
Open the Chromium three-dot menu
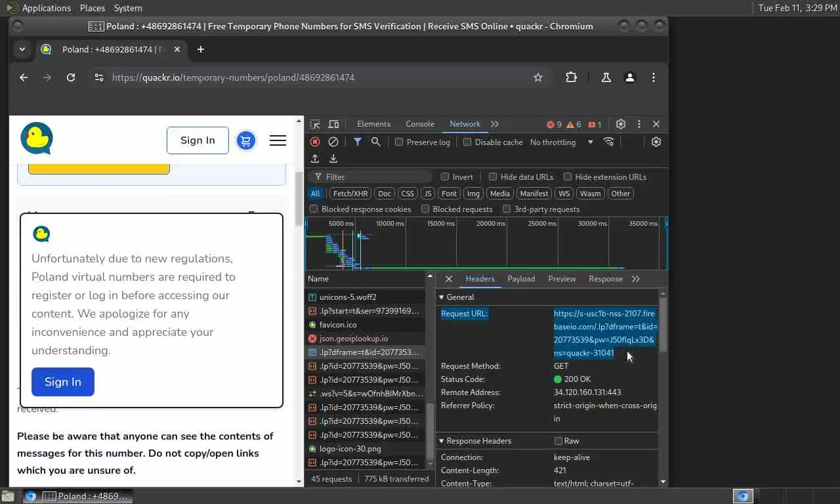pos(654,77)
